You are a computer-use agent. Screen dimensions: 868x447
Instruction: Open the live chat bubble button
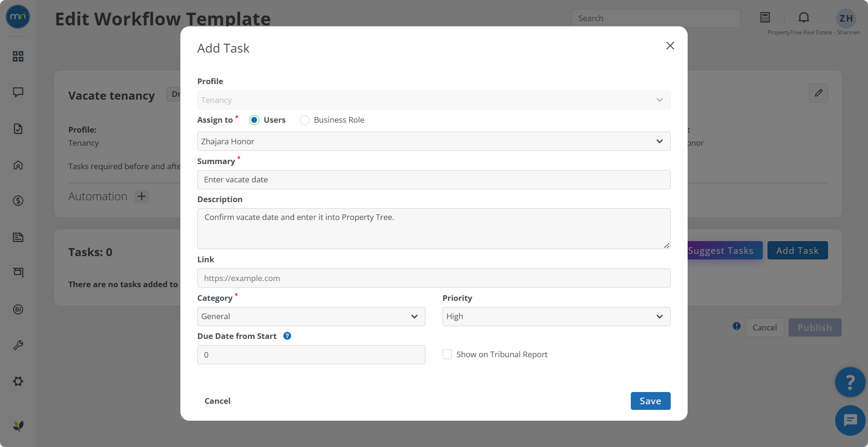pos(850,420)
